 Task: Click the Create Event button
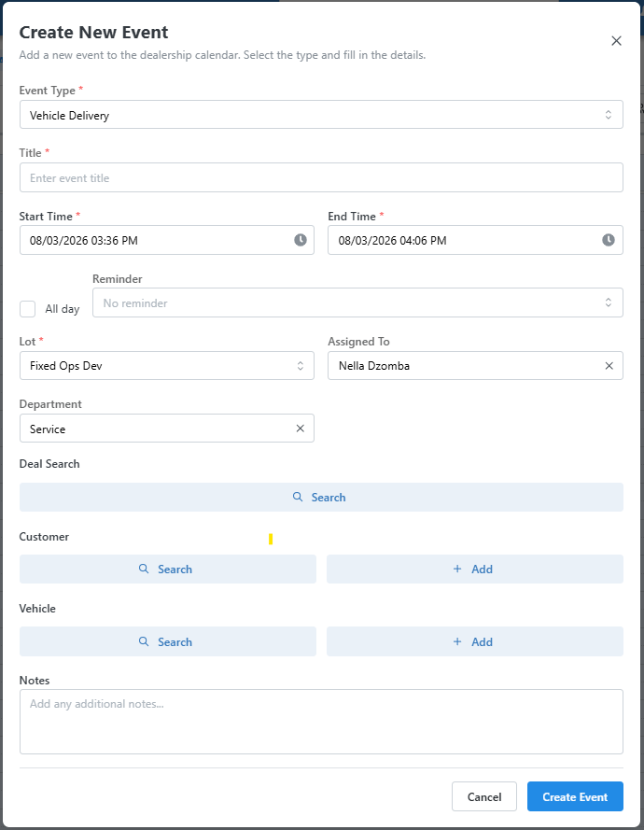575,796
